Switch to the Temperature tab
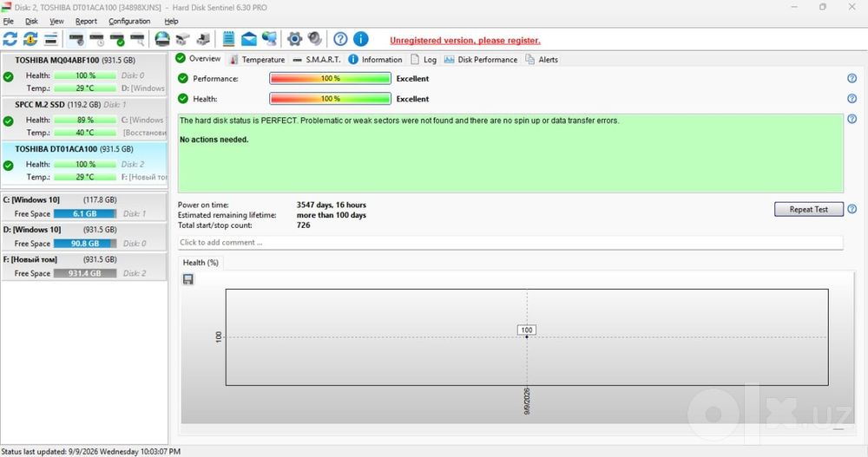This screenshot has width=868, height=457. click(258, 59)
